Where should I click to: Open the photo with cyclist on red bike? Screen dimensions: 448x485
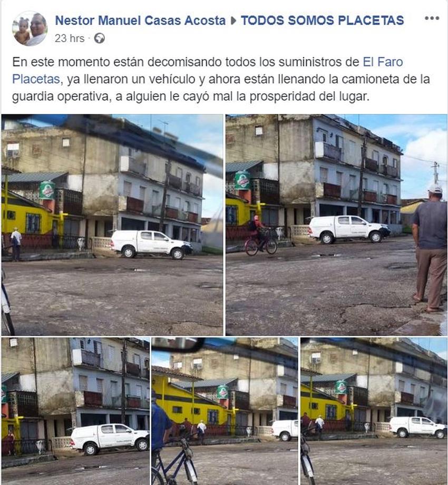coord(336,225)
